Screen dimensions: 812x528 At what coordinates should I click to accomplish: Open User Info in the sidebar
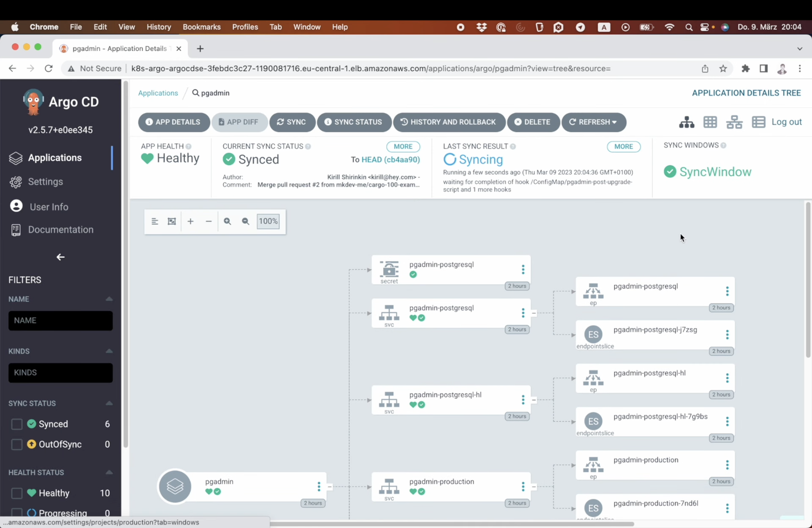tap(49, 207)
